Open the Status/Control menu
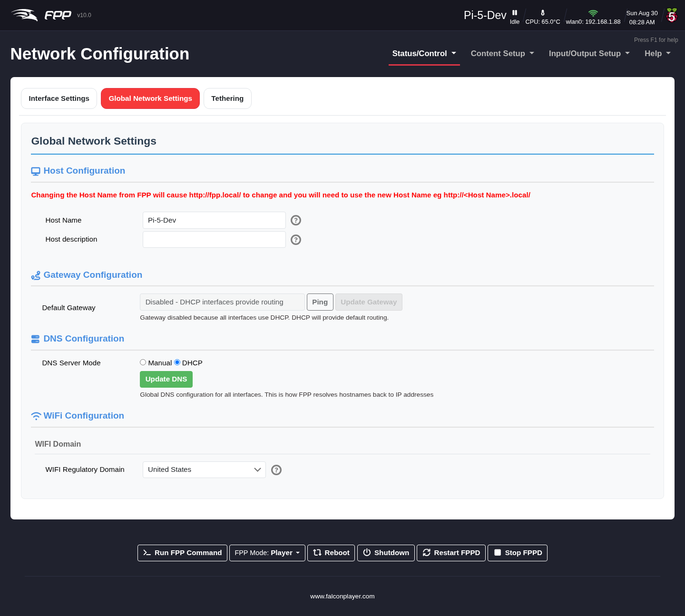This screenshot has width=685, height=616. tap(424, 54)
